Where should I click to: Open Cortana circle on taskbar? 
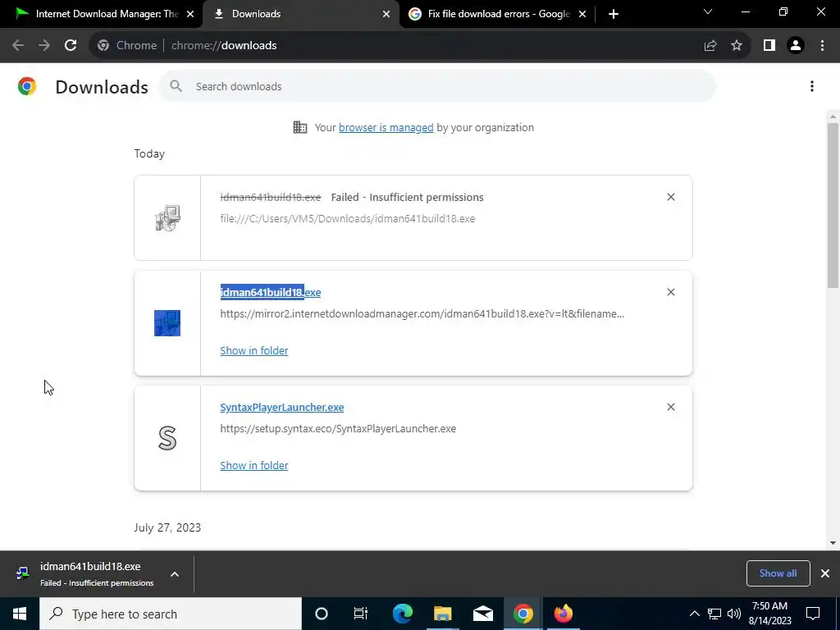coord(322,614)
